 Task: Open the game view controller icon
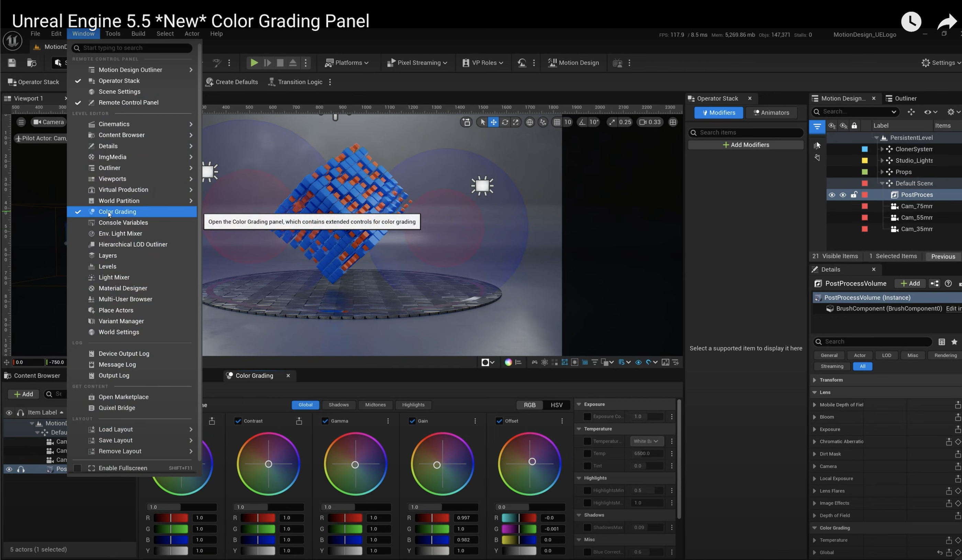(535, 362)
